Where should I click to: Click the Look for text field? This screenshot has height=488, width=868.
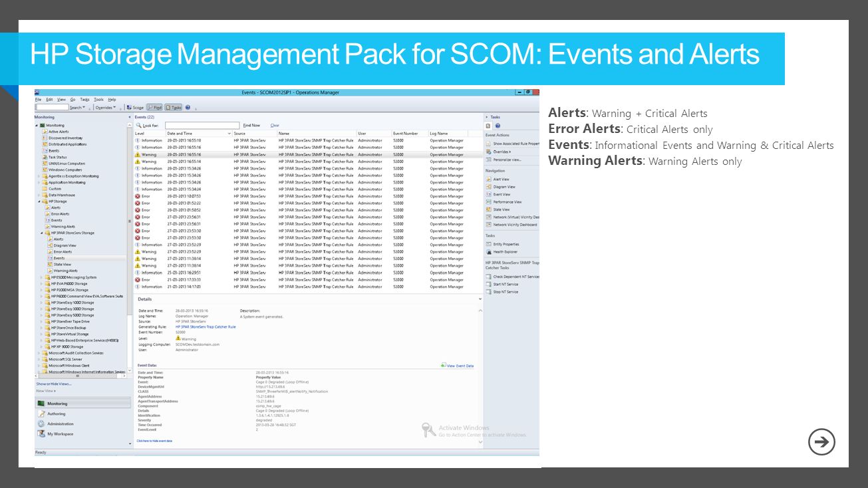(202, 125)
